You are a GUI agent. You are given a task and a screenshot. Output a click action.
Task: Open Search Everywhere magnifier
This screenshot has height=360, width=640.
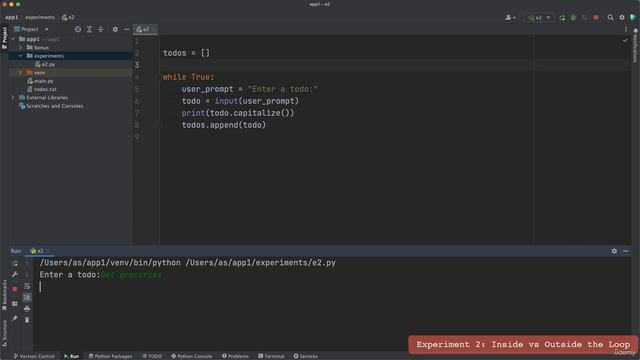point(610,18)
